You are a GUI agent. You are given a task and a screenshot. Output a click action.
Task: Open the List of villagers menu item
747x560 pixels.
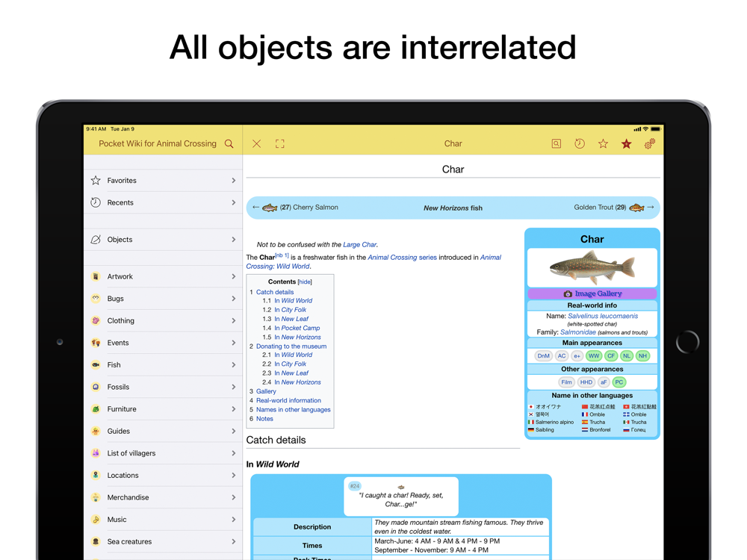point(163,453)
